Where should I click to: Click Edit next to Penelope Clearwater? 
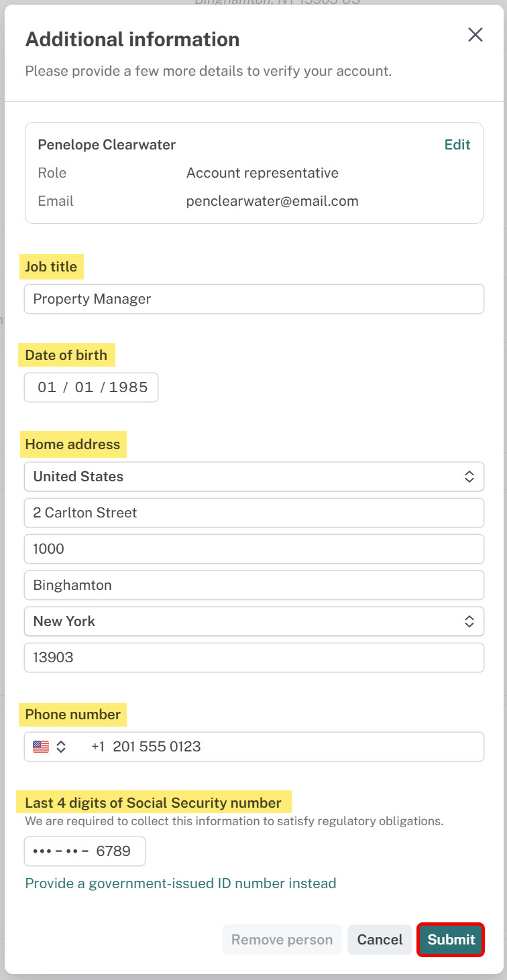coord(457,145)
